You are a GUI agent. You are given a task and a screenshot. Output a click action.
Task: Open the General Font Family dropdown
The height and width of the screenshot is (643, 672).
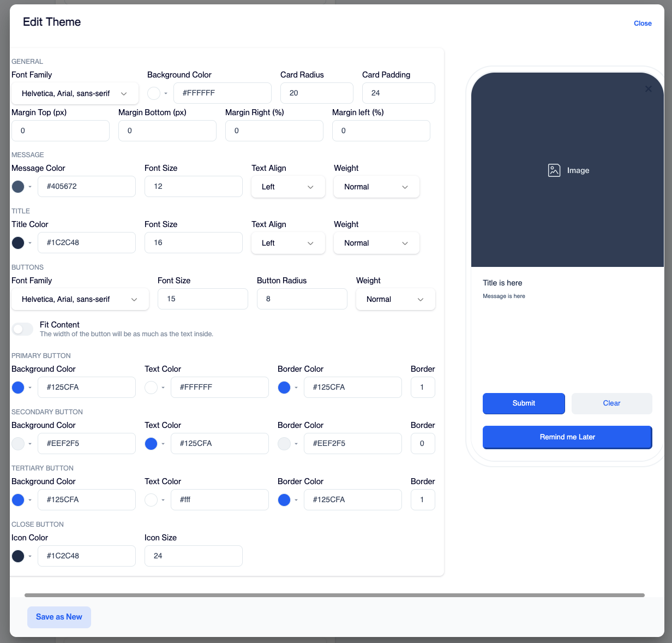point(75,93)
